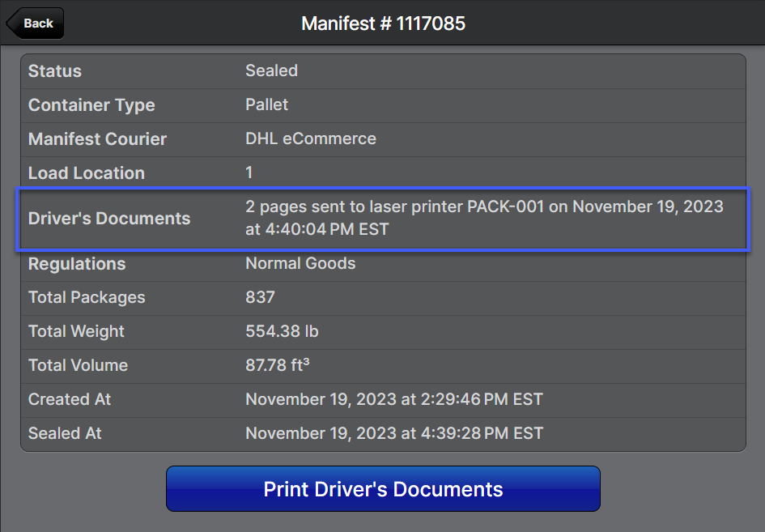Click the Normal Goods value
765x532 pixels.
[300, 264]
